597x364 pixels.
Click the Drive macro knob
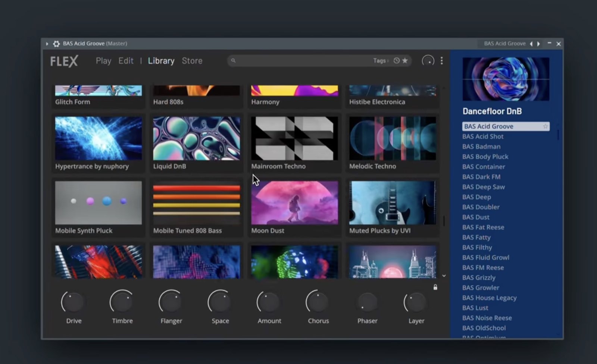73,302
